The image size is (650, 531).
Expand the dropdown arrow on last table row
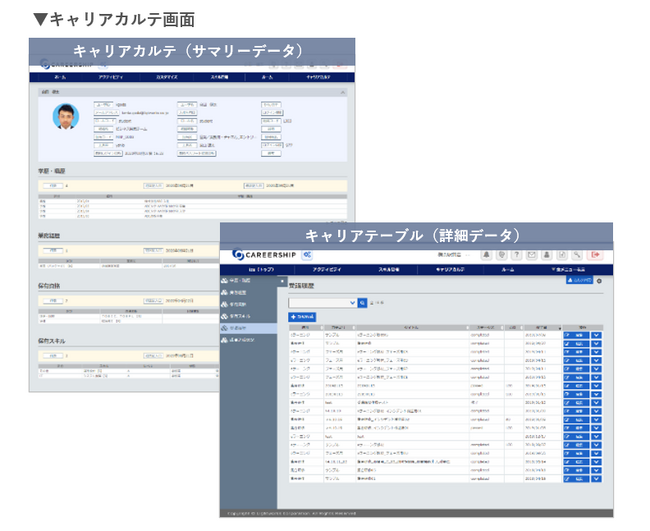597,479
